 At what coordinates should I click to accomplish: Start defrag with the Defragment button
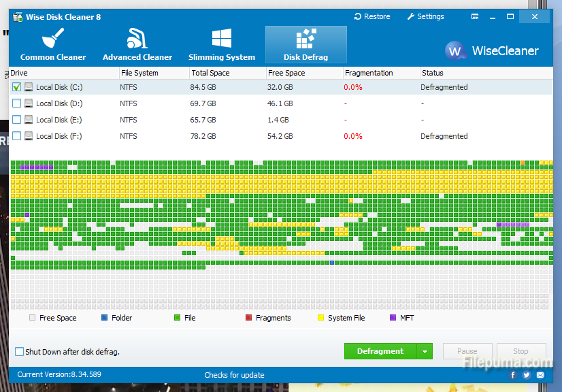point(380,352)
